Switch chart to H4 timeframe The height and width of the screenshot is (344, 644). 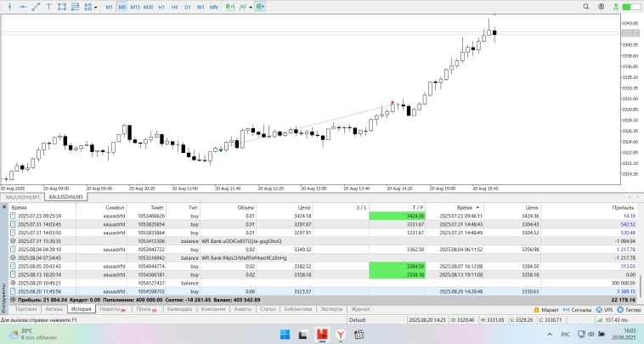pos(174,7)
